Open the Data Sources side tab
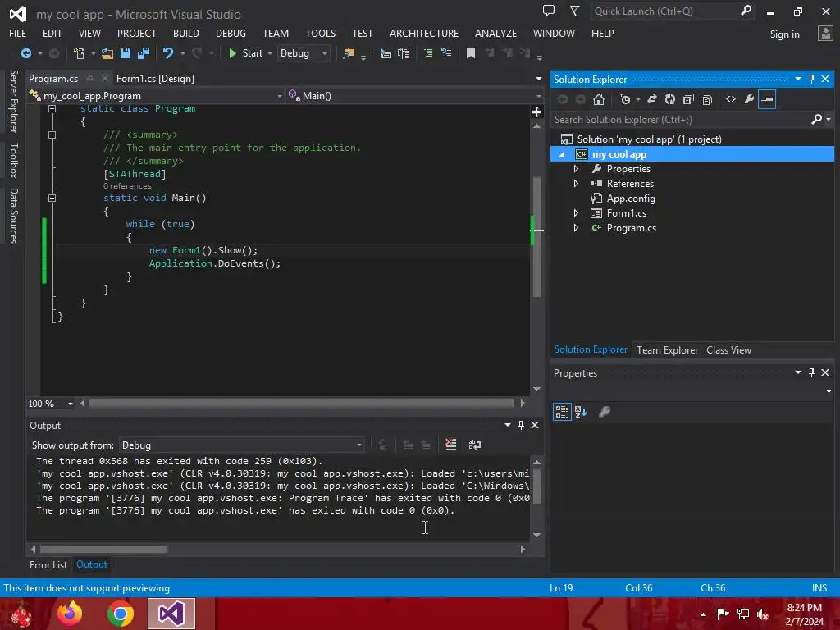This screenshot has width=840, height=630. click(14, 216)
